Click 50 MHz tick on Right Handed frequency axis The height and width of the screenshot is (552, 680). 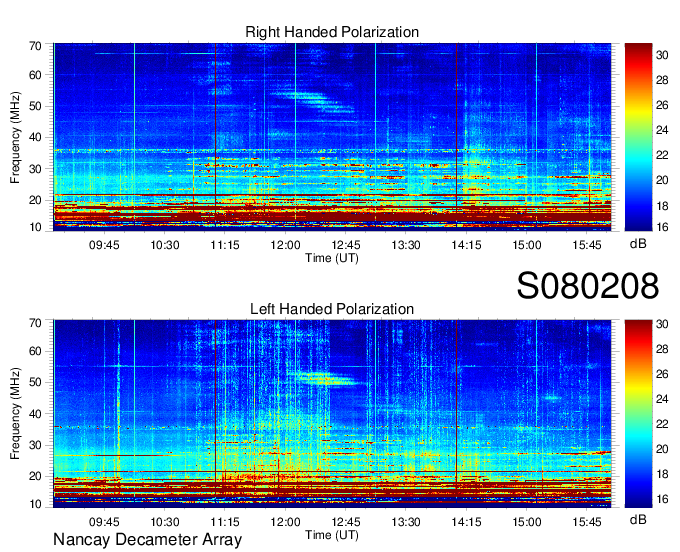[x=35, y=106]
